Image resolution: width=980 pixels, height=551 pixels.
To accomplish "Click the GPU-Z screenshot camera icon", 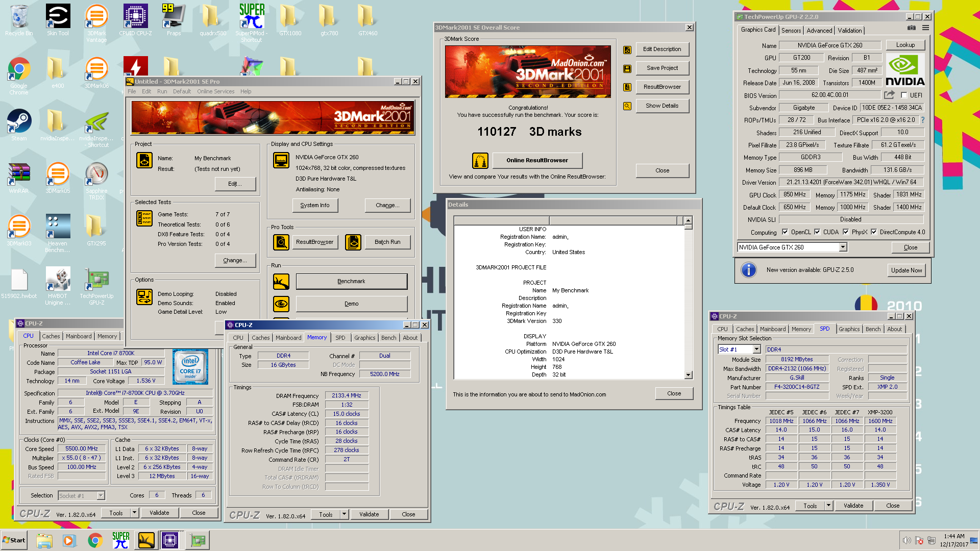I will 912,28.
